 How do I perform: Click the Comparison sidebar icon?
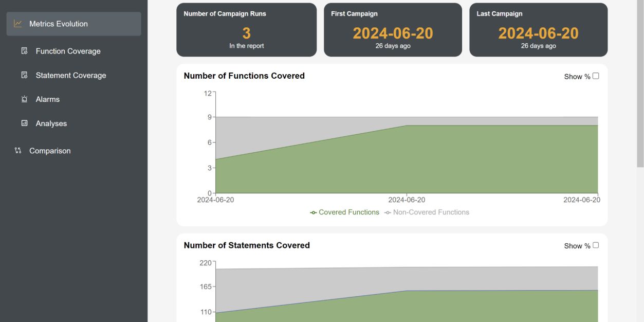point(18,151)
